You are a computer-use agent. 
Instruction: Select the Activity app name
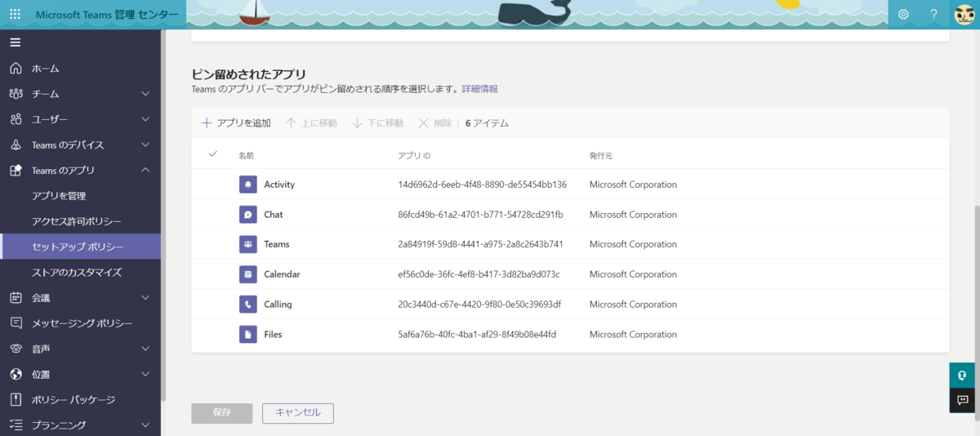279,185
